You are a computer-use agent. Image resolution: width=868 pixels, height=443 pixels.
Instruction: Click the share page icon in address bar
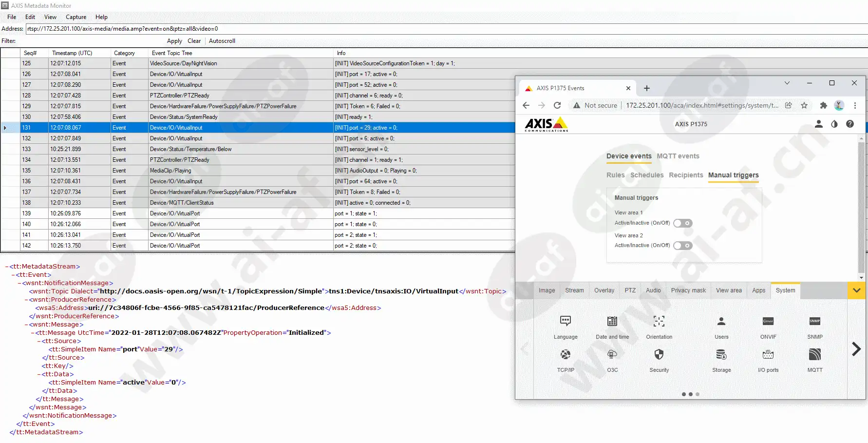[x=789, y=105]
